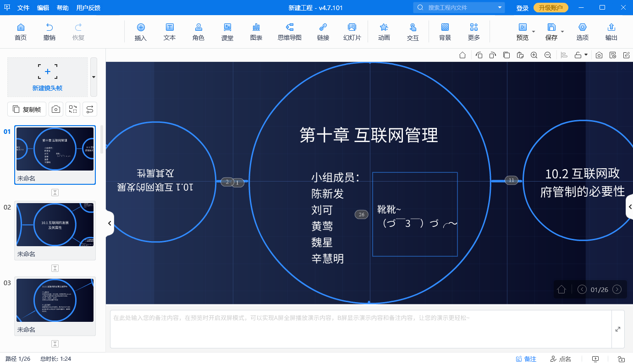Select frame 02 thumbnail

tap(55, 225)
